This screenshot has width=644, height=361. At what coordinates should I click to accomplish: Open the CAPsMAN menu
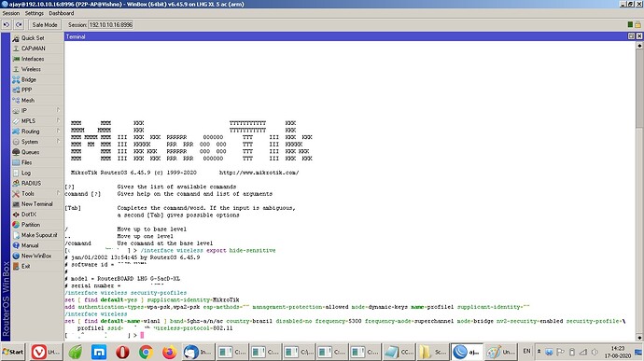coord(33,49)
